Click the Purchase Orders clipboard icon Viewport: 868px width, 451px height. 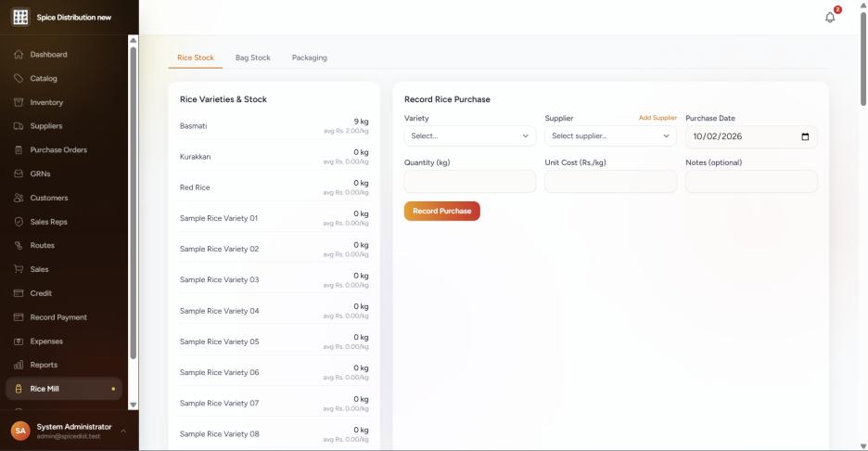click(x=19, y=149)
